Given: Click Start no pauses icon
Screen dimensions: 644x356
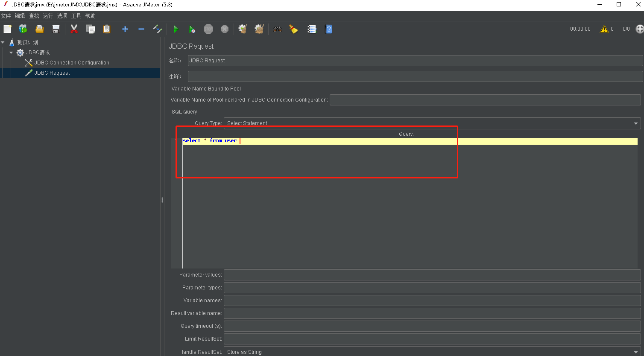Looking at the screenshot, I should click(x=192, y=29).
